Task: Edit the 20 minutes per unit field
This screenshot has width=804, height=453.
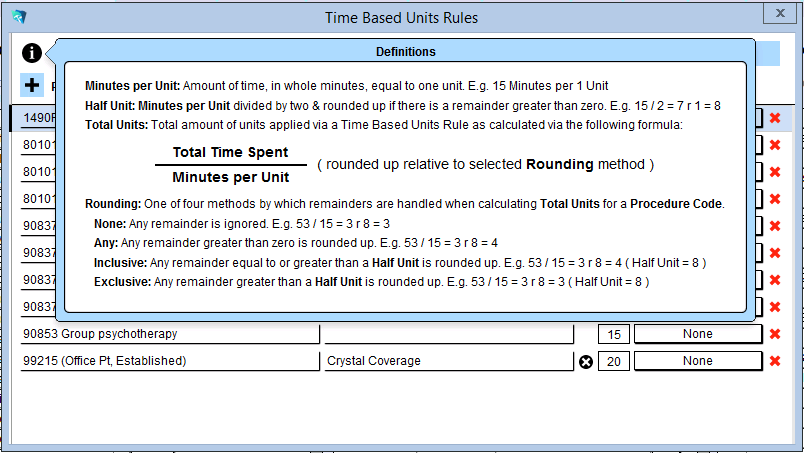Action: [614, 362]
